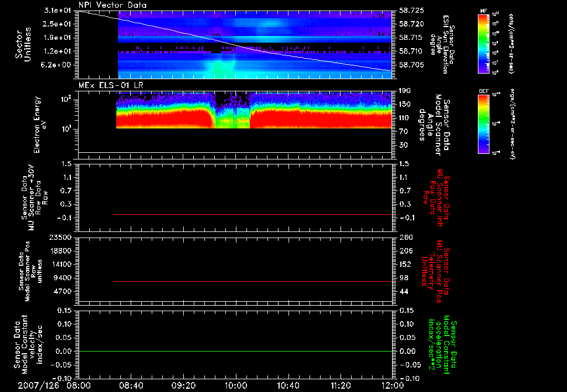Screen dimensions: 567x392
Task: Click the 'MU Scanner +30V Raw Data' axis label
Action: [34, 198]
